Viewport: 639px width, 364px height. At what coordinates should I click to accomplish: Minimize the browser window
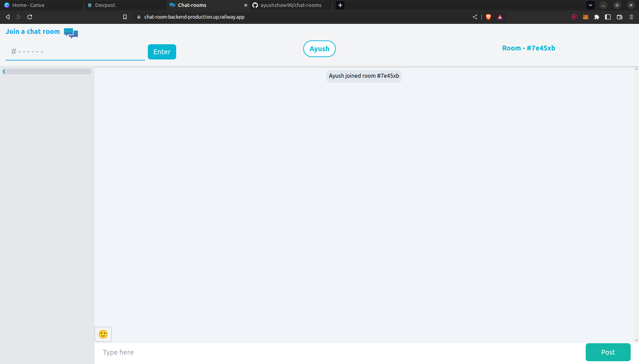click(603, 5)
